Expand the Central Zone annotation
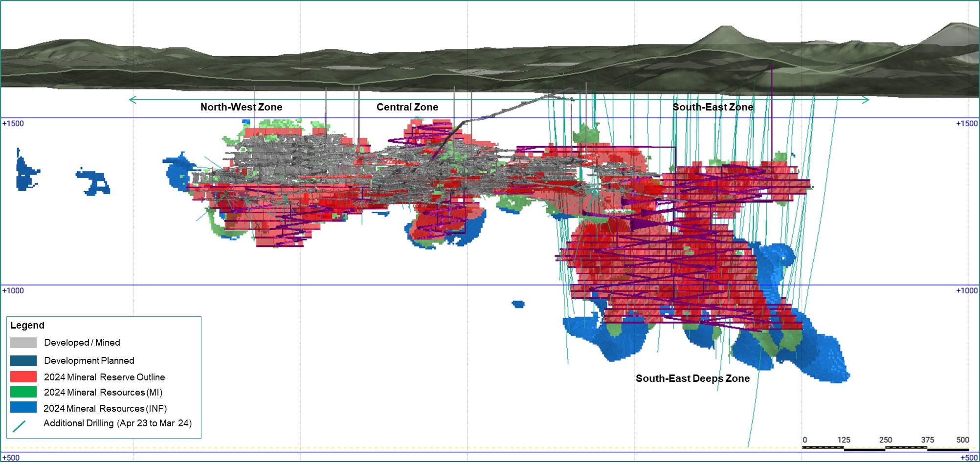The width and height of the screenshot is (980, 463). tap(407, 107)
